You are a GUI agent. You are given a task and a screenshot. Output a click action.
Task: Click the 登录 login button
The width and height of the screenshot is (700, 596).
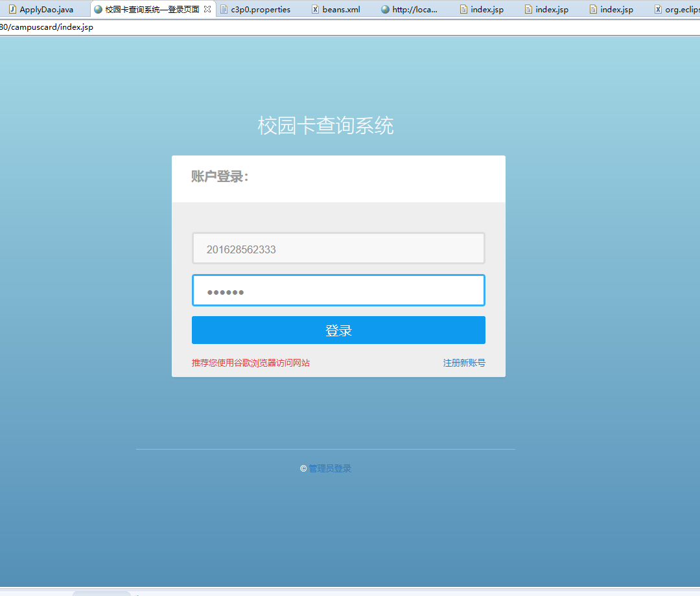[x=338, y=330]
